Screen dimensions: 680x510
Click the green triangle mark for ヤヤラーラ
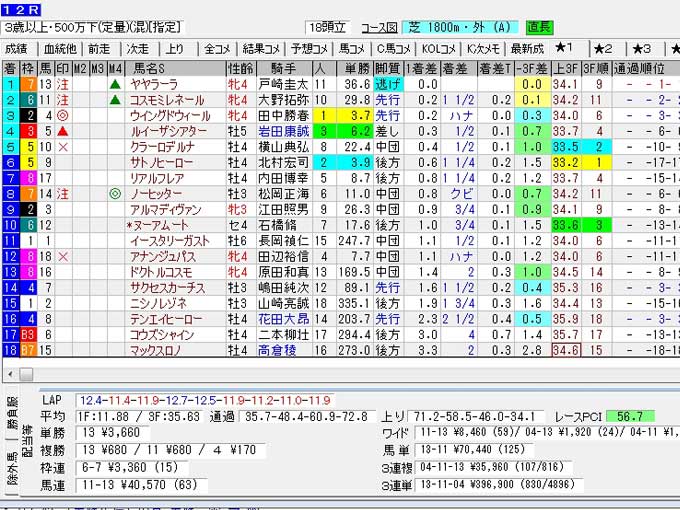116,85
